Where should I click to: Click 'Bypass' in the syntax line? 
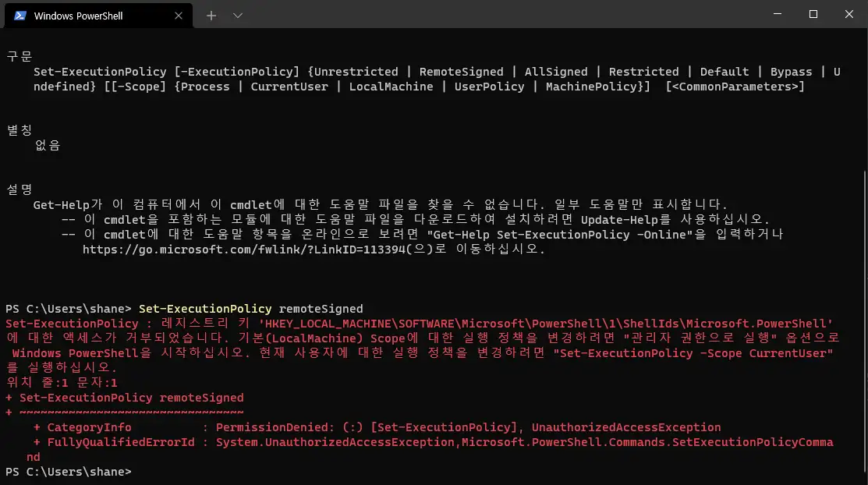791,72
